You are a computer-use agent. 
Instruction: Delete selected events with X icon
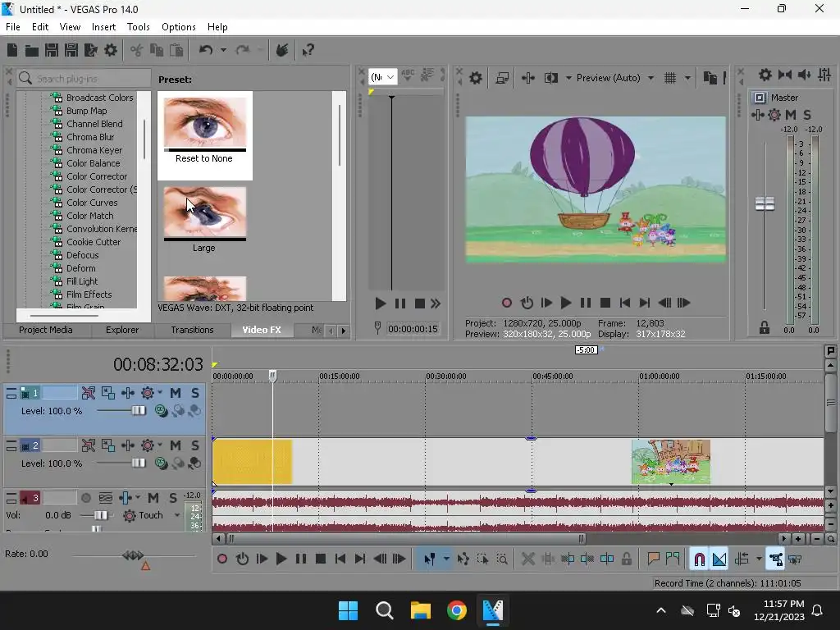[x=527, y=559]
